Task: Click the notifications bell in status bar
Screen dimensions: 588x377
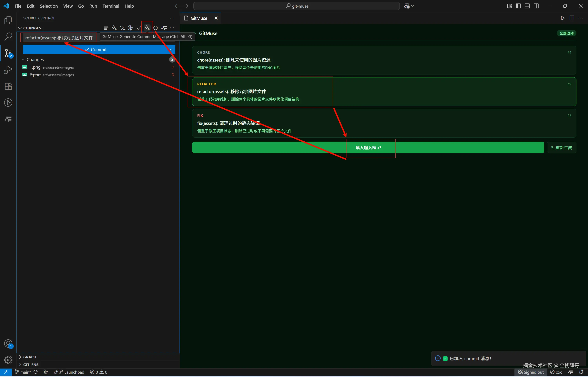Action: (581, 372)
